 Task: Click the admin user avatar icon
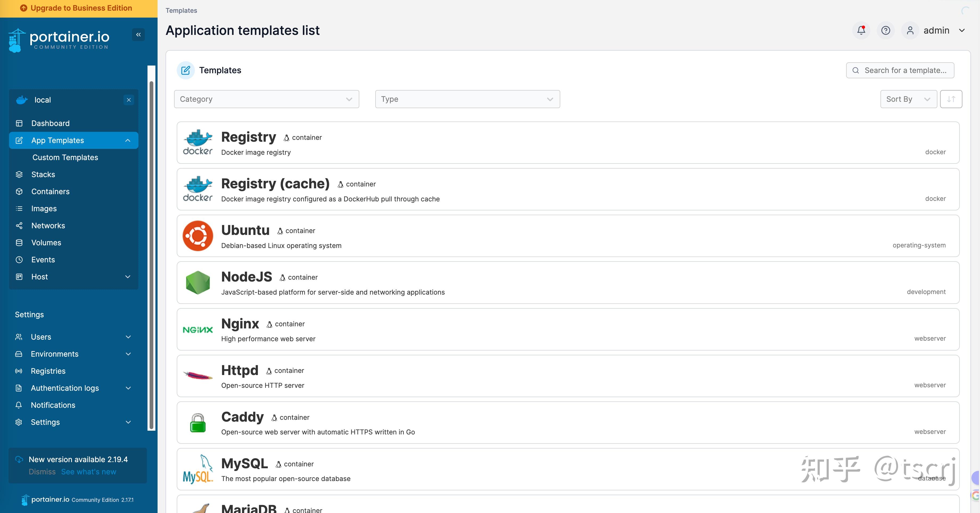point(910,30)
